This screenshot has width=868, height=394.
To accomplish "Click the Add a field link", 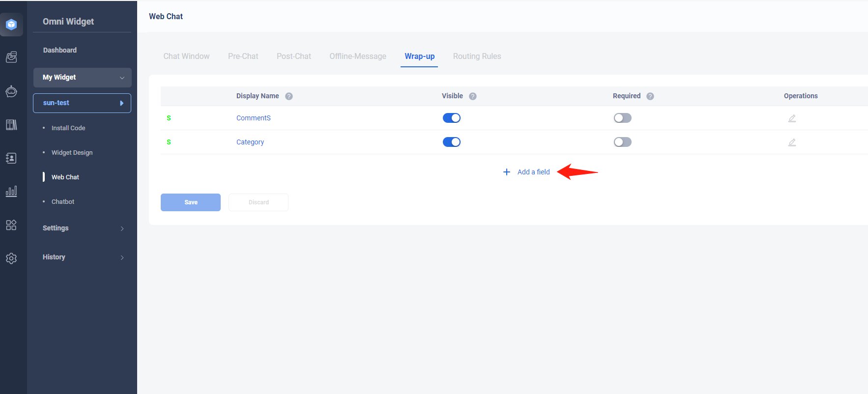I will pos(533,172).
